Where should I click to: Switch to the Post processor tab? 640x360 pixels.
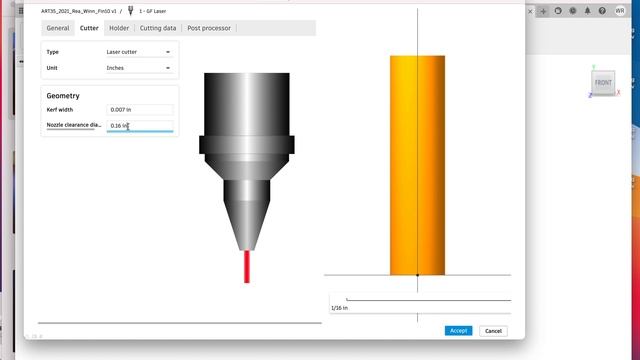click(x=209, y=28)
